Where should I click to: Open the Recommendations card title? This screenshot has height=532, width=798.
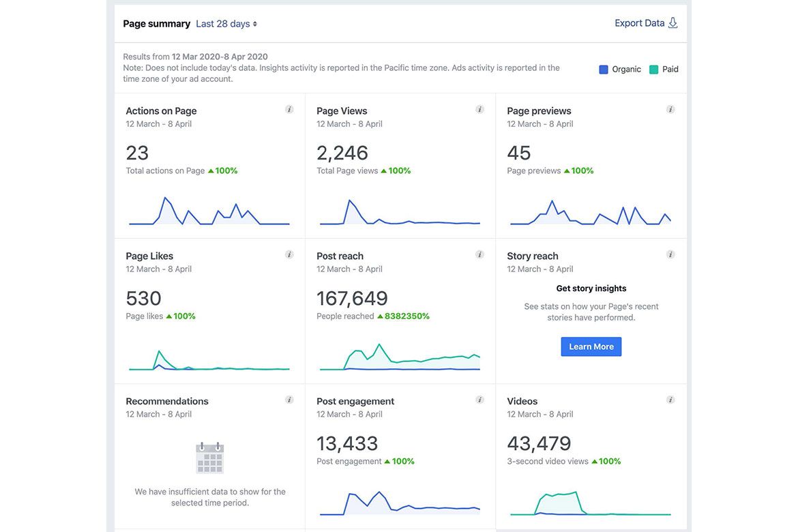(167, 401)
